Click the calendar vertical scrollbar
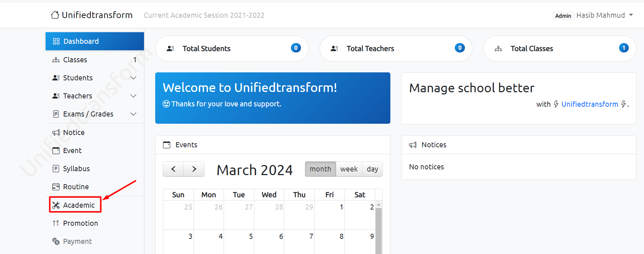 (379, 230)
